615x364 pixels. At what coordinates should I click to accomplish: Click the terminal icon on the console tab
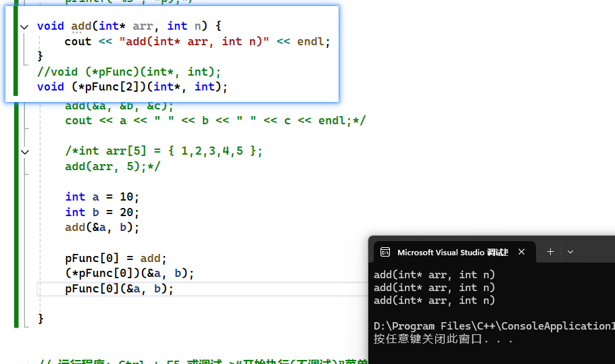[x=385, y=252]
